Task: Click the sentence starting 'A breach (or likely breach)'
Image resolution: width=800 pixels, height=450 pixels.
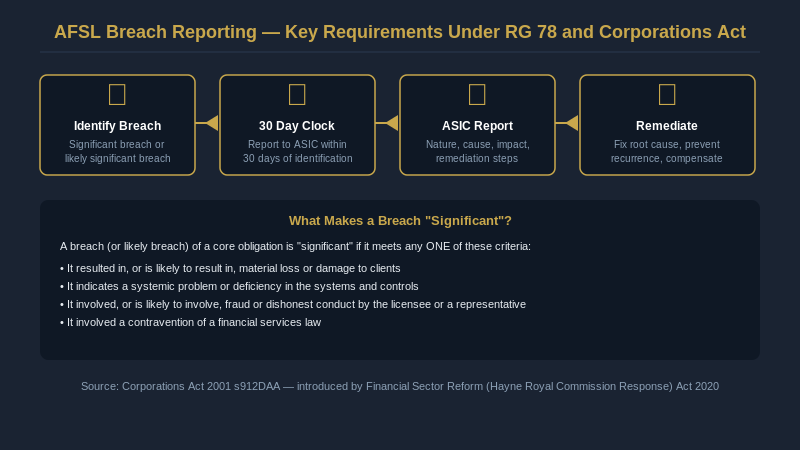Action: (x=295, y=246)
